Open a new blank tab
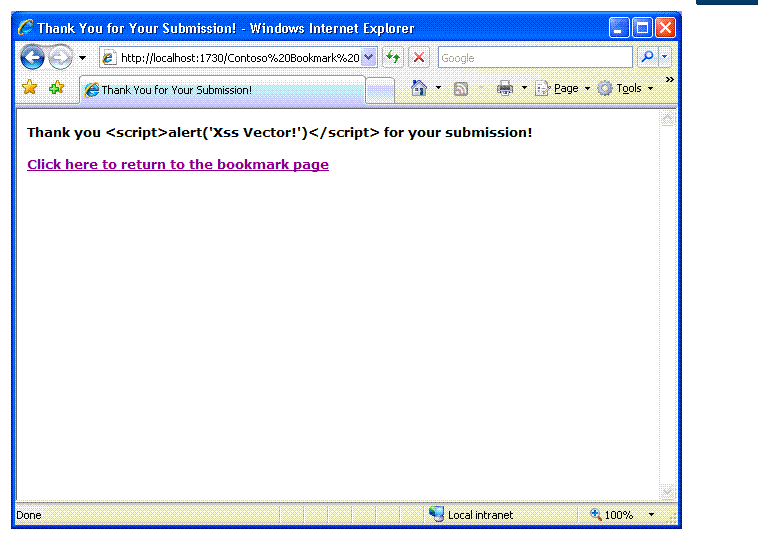The width and height of the screenshot is (758, 541). [380, 90]
